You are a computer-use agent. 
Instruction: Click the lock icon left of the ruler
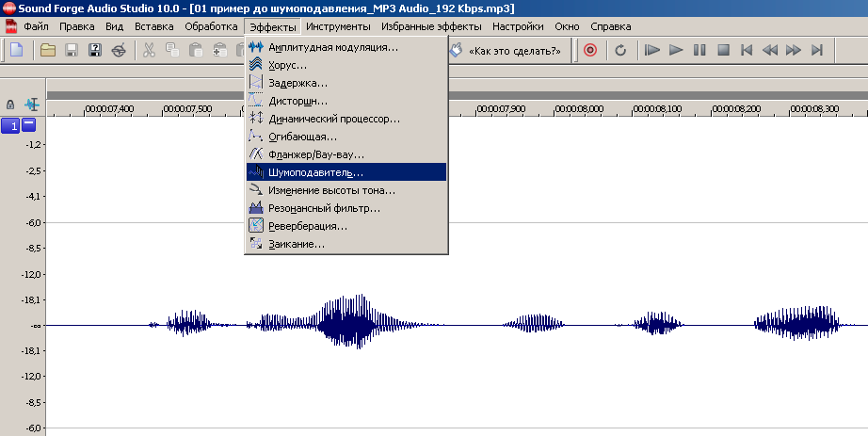[x=10, y=105]
